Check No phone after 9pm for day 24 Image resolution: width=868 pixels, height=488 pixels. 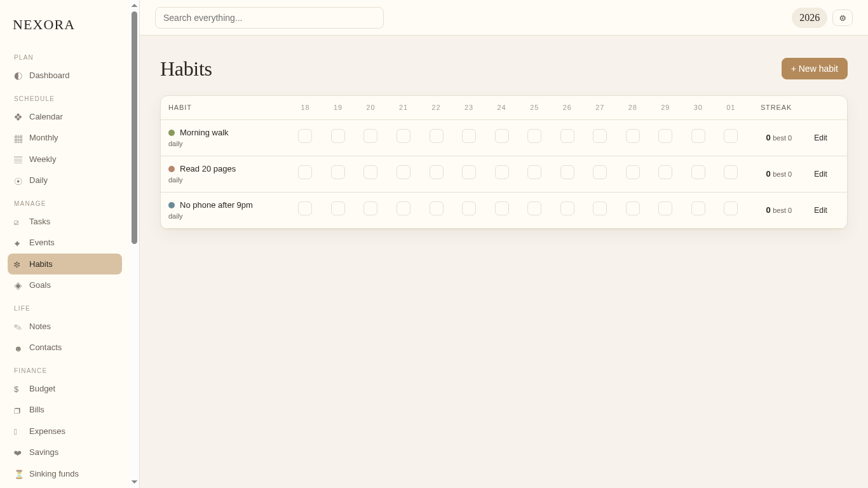502,208
